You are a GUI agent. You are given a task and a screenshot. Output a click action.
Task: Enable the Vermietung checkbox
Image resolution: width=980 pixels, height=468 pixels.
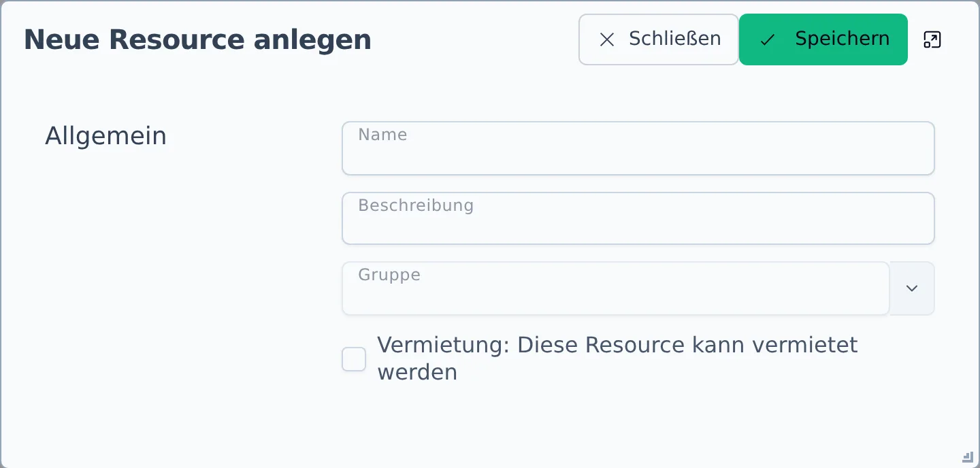coord(354,359)
